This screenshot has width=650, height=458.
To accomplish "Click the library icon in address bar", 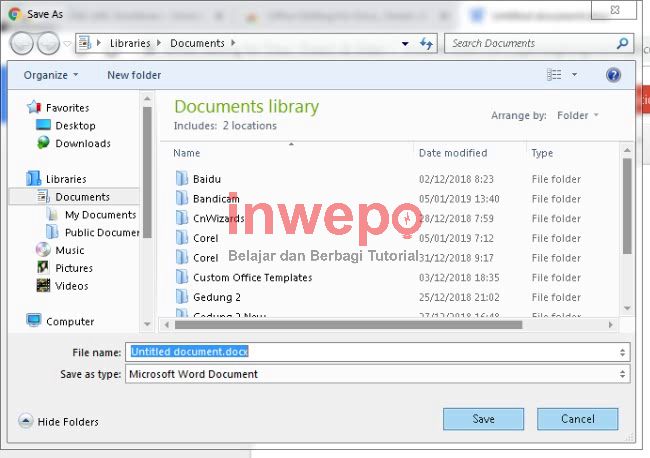I will point(85,43).
